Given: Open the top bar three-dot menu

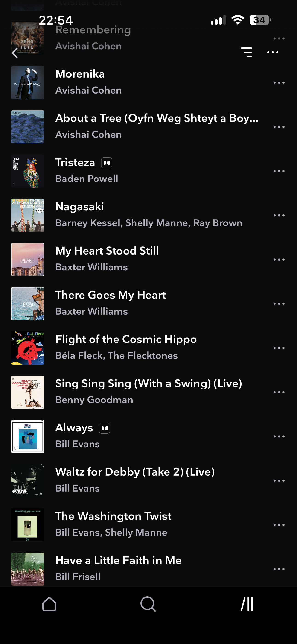Looking at the screenshot, I should click(273, 52).
